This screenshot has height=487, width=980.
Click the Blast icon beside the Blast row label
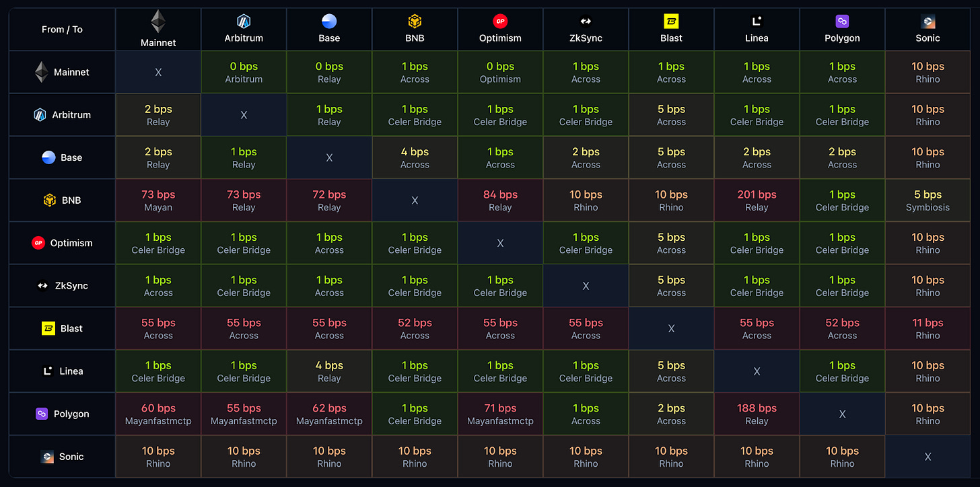tap(48, 328)
